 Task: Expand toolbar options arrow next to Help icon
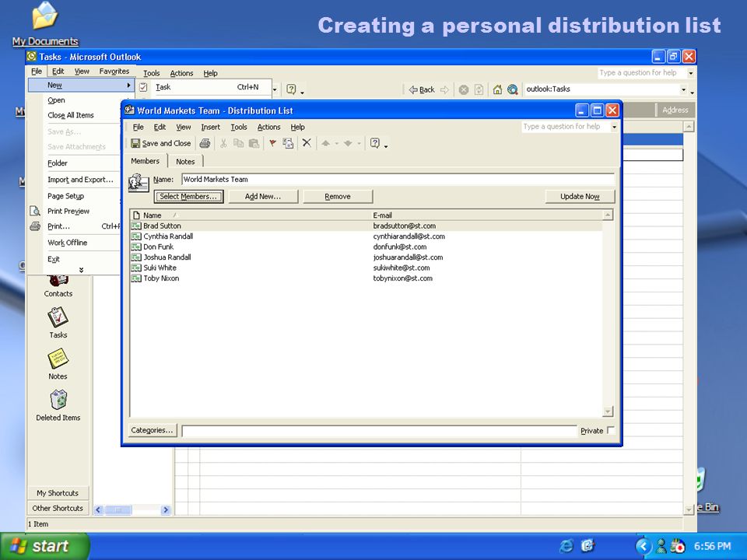(x=386, y=145)
